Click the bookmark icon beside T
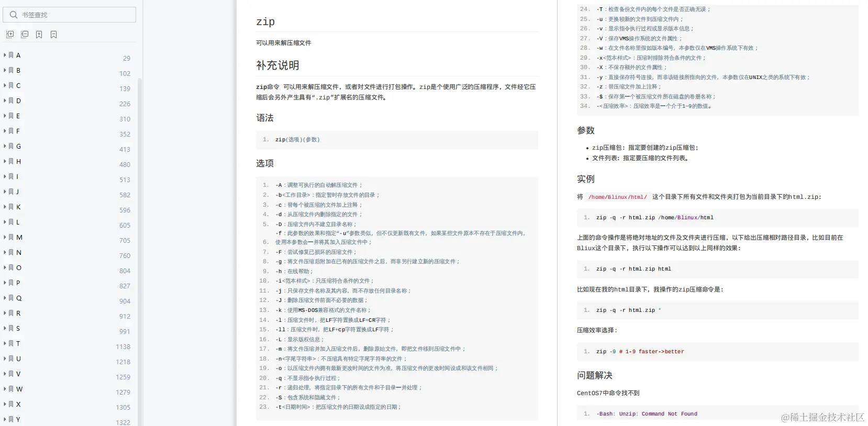Image resolution: width=868 pixels, height=426 pixels. (11, 343)
